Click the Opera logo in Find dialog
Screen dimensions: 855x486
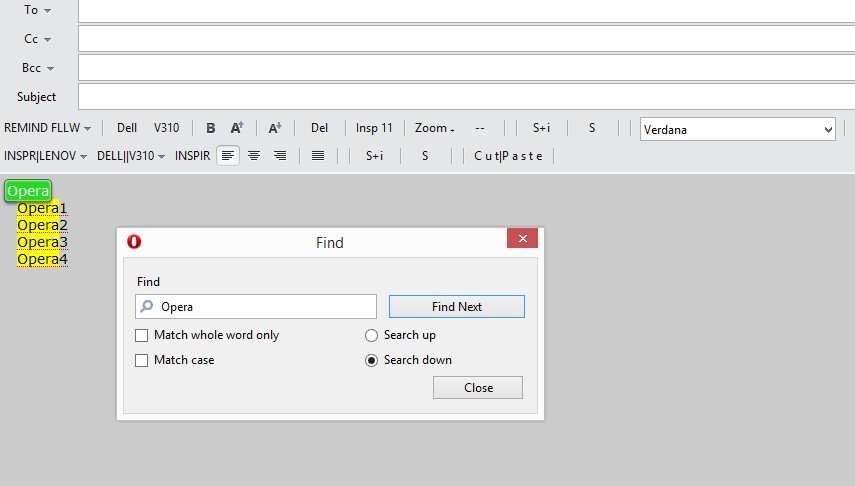point(134,241)
